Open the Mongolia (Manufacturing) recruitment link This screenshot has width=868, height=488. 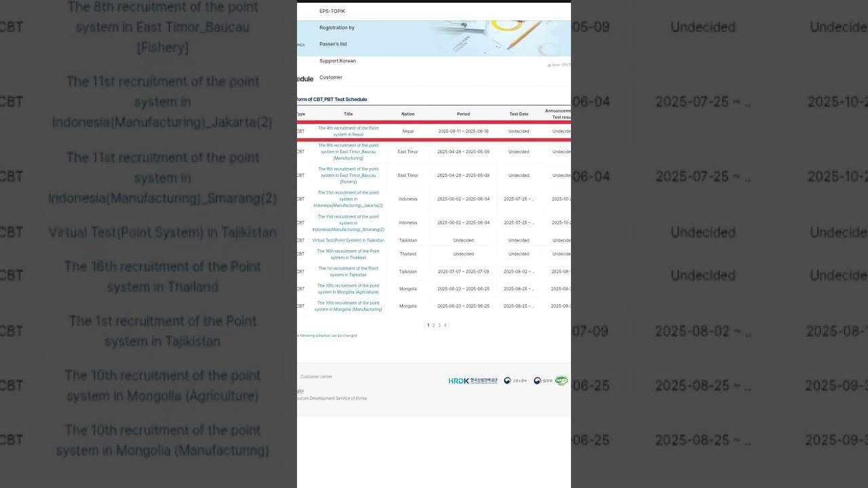(349, 306)
